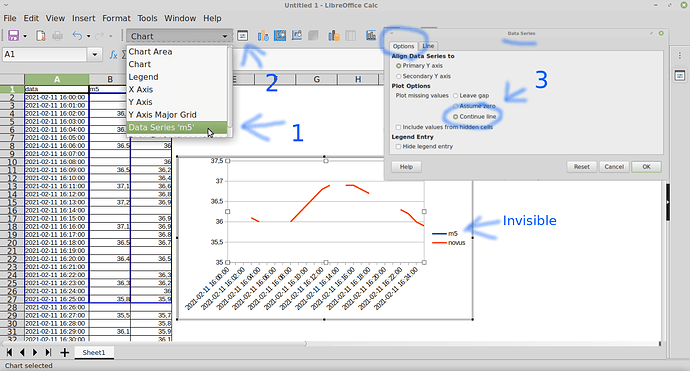Expand the chart element selector dropdown

[x=225, y=36]
